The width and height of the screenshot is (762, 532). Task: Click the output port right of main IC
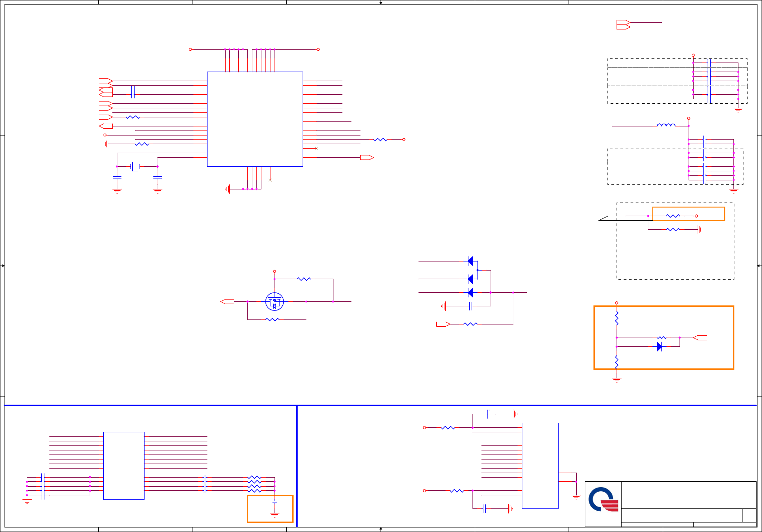[367, 157]
